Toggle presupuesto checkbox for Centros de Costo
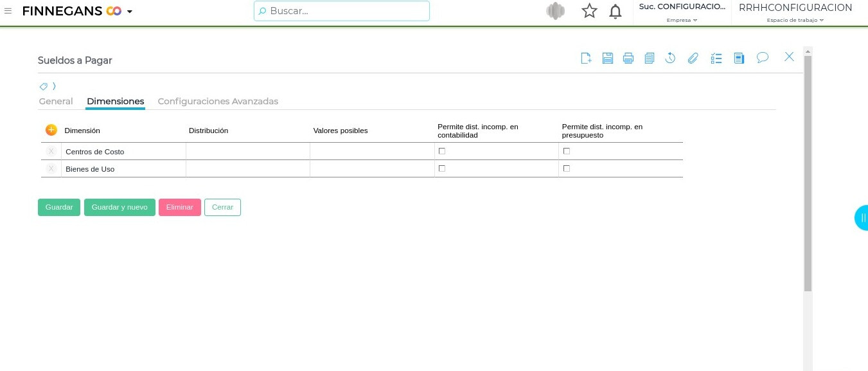 (x=566, y=151)
